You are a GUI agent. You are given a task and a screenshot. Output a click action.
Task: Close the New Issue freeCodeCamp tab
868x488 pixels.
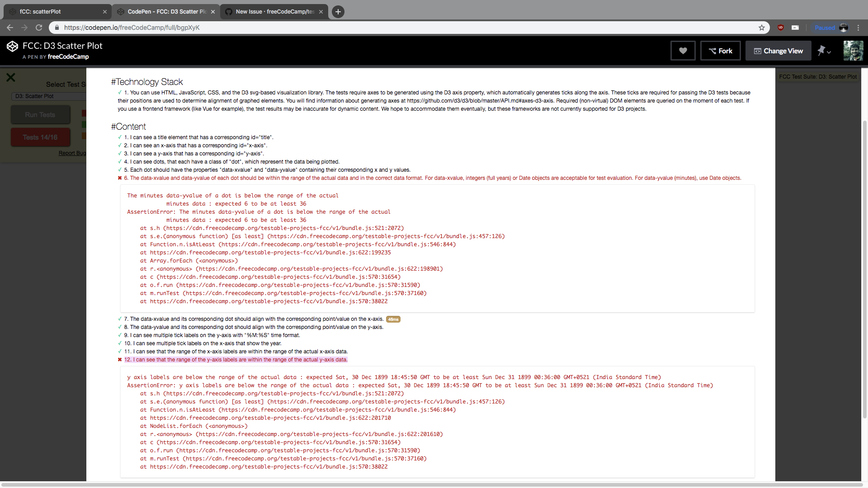tap(321, 12)
